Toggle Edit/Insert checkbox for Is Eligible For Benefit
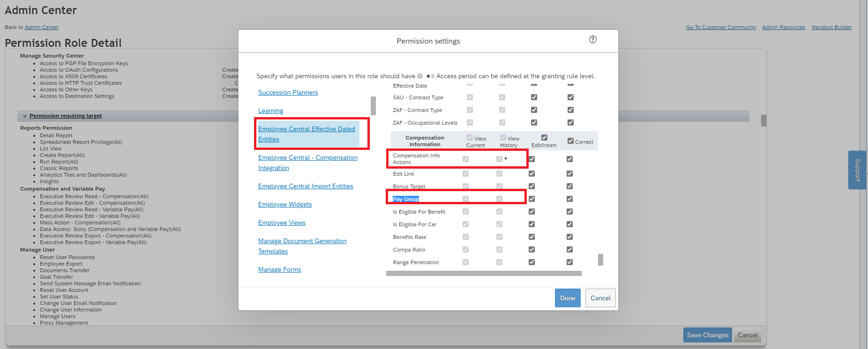 pyautogui.click(x=531, y=211)
